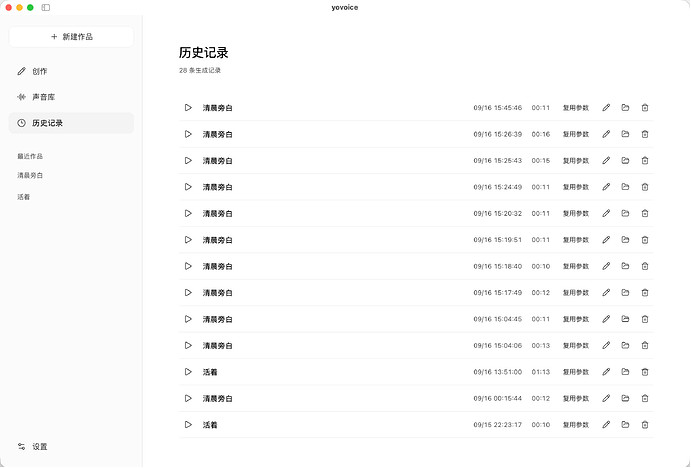The width and height of the screenshot is (691, 468).
Task: Delete the 09/16 15:19:51 record
Action: [645, 240]
